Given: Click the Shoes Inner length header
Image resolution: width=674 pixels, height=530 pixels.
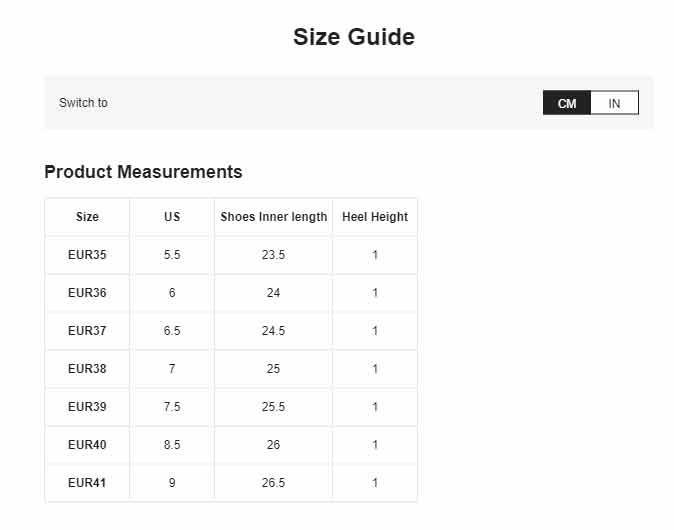Looking at the screenshot, I should point(273,217).
